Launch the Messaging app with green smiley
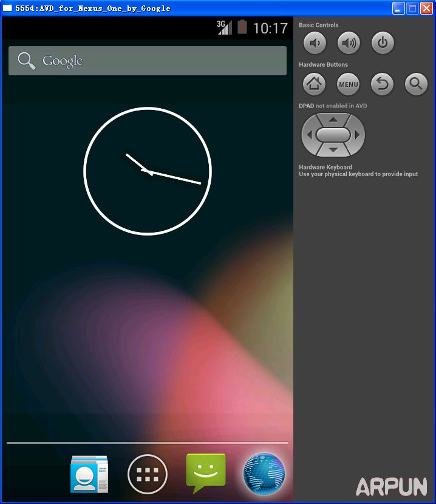436x504 pixels. coord(205,472)
